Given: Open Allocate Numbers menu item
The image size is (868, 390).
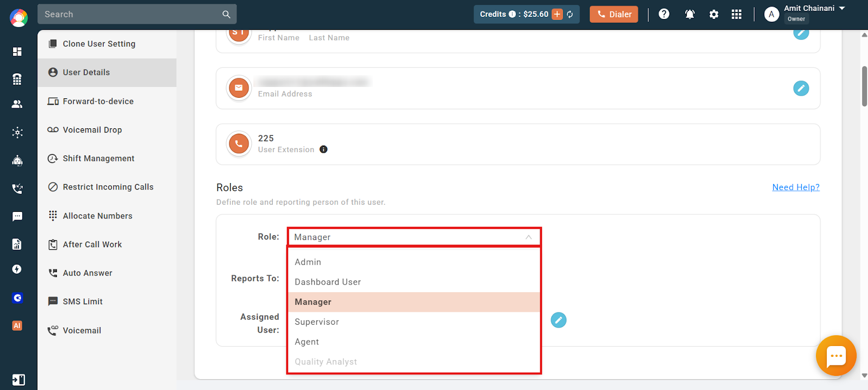Looking at the screenshot, I should tap(107, 216).
